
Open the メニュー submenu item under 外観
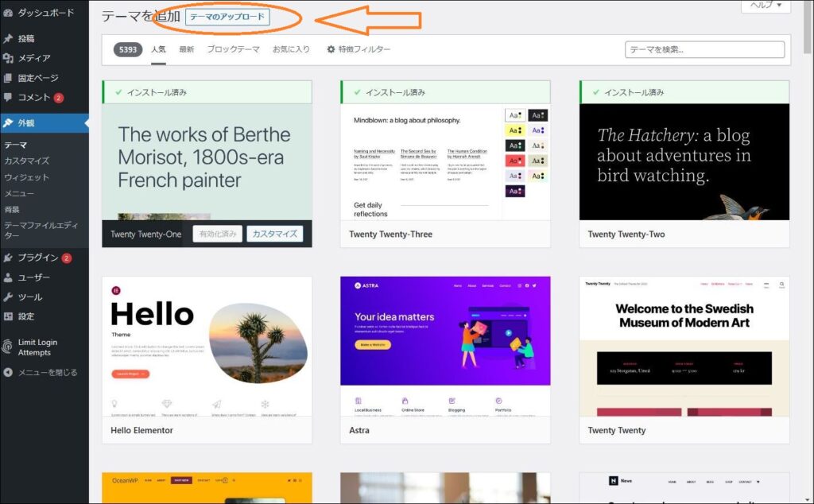click(19, 194)
